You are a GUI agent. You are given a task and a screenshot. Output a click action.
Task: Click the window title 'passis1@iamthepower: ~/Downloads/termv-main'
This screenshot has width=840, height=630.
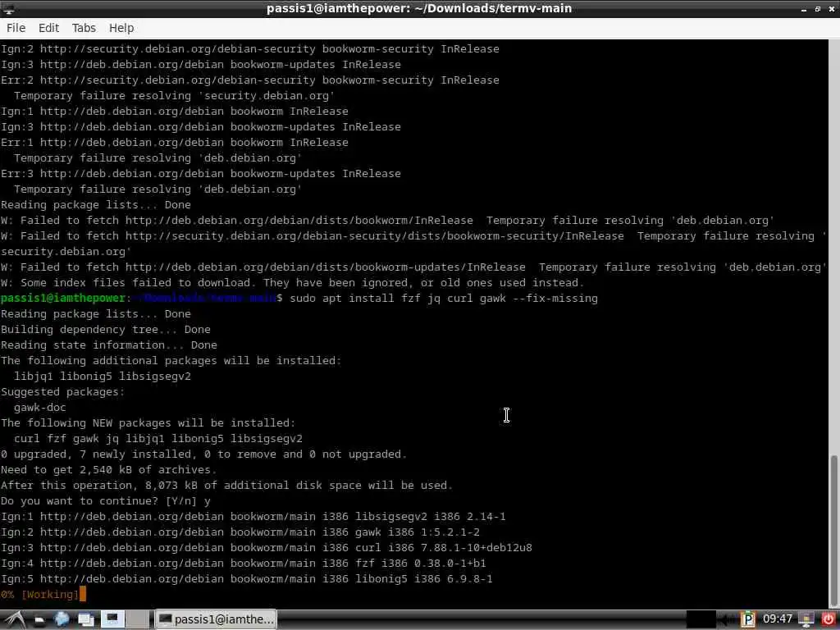(x=419, y=8)
